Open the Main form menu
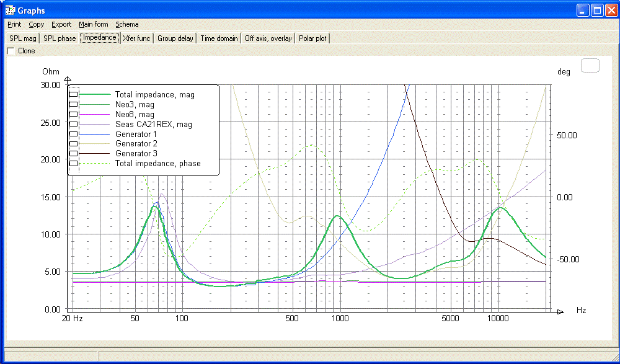 pyautogui.click(x=94, y=24)
